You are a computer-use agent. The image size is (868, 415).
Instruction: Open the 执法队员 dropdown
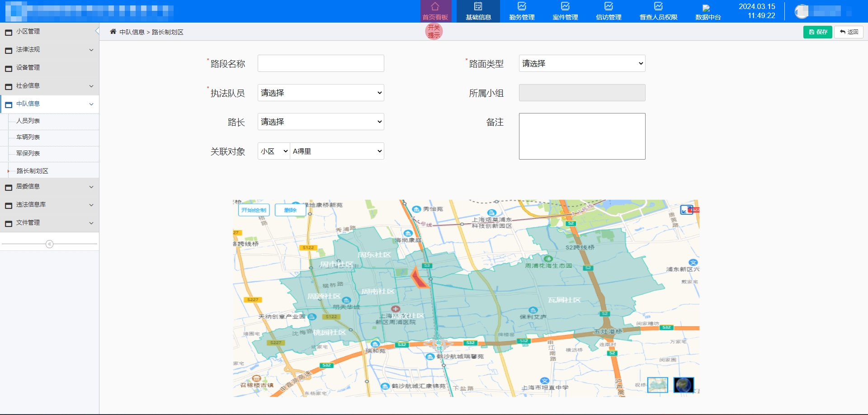point(321,93)
